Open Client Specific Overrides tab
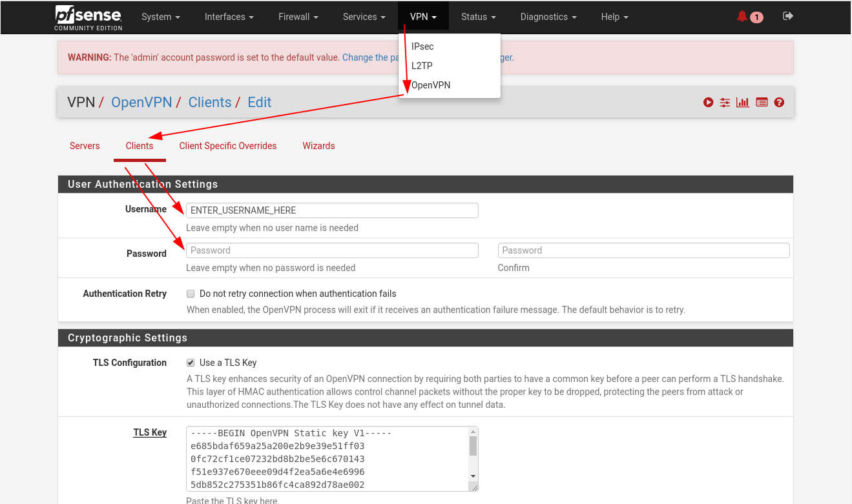 (x=228, y=146)
